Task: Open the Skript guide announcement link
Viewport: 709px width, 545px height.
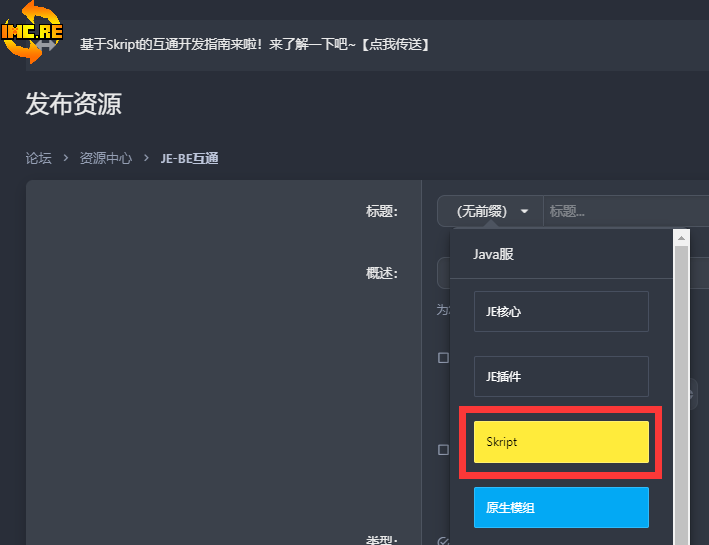Action: coord(255,45)
